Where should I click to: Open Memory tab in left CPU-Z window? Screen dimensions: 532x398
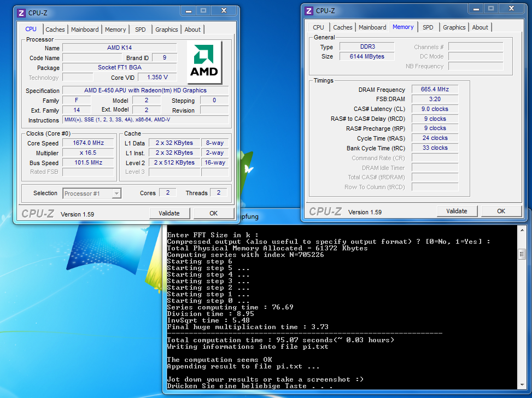(115, 30)
